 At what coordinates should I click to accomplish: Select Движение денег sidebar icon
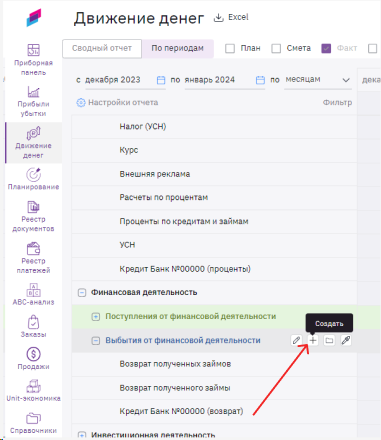tap(33, 133)
